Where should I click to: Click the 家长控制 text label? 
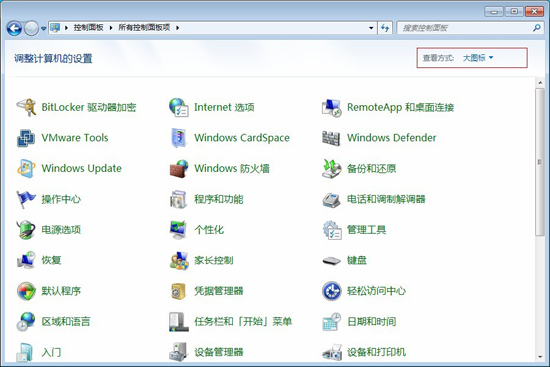(x=214, y=260)
